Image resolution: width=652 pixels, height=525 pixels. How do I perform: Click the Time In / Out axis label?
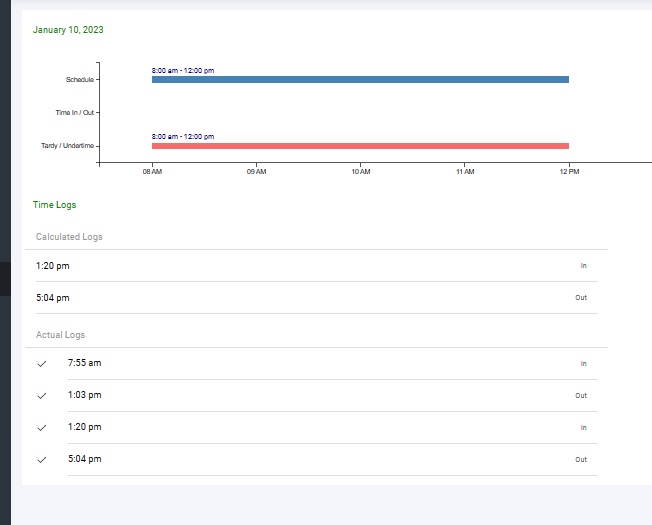[x=75, y=113]
